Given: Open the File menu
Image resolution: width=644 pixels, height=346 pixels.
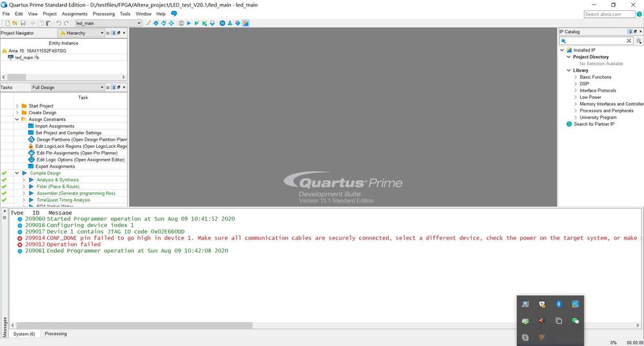Looking at the screenshot, I should click(6, 14).
